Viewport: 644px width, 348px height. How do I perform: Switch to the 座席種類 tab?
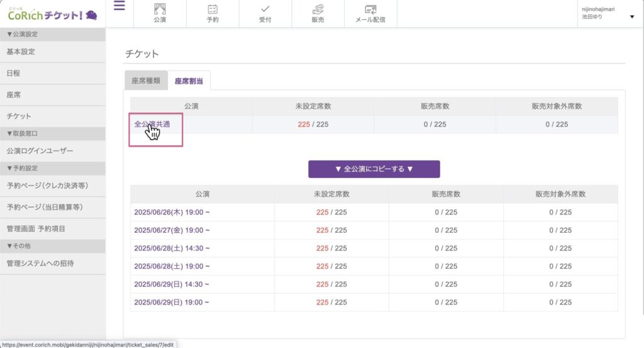click(146, 81)
